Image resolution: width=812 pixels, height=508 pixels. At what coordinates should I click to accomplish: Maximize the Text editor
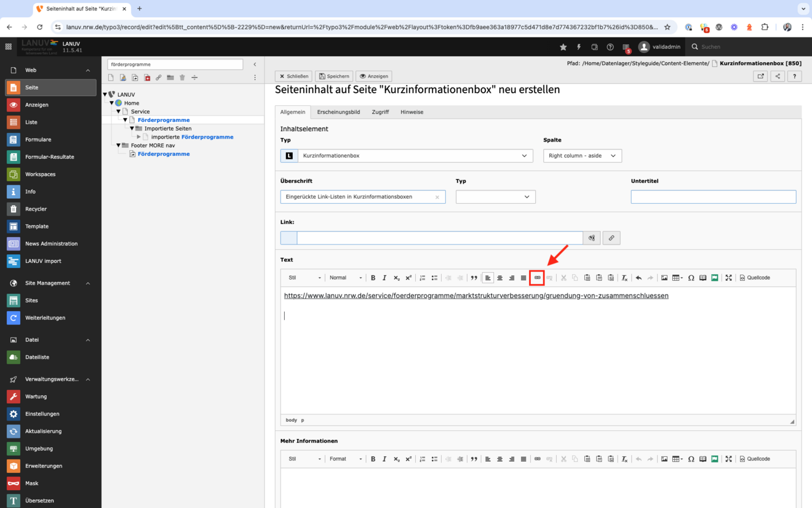pyautogui.click(x=728, y=278)
